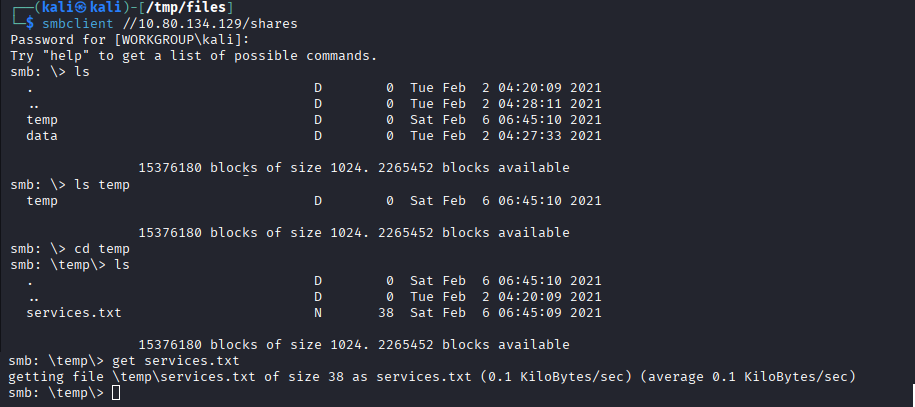Click the D attribute flag in the data row
The width and height of the screenshot is (915, 407).
(x=318, y=135)
